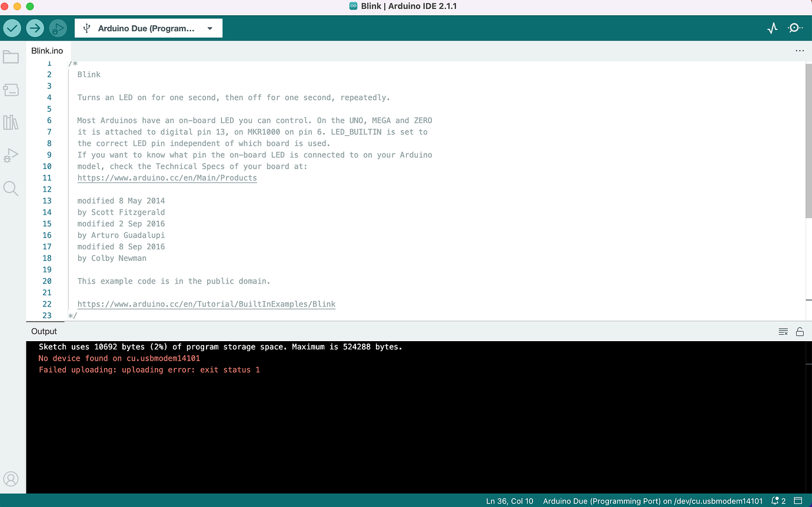This screenshot has width=812, height=507.
Task: Open the Blink.ino tab more-actions menu
Action: [800, 51]
